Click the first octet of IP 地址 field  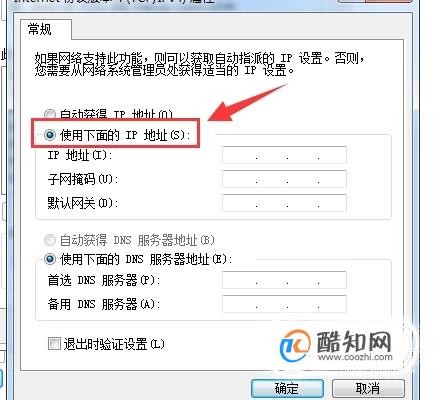coord(239,155)
